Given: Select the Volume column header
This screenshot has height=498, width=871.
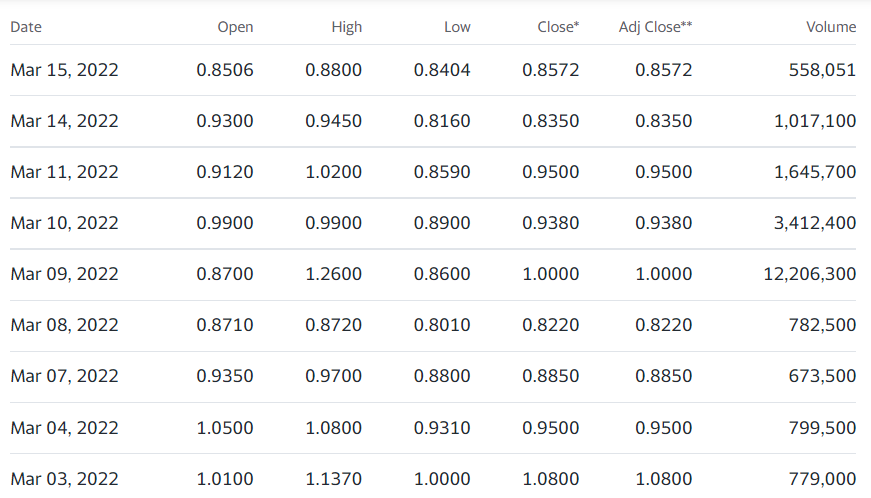Looking at the screenshot, I should click(x=831, y=27).
